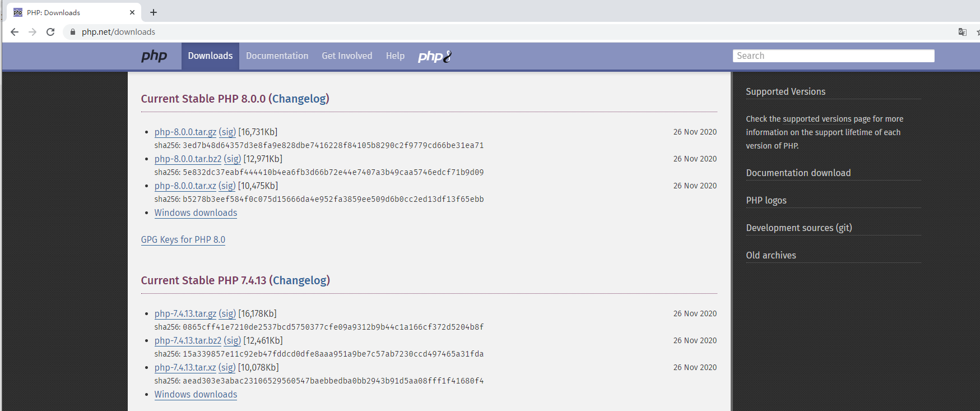Click sha256 hash starting aead303e
Viewport: 980px width, 411px height.
(333, 381)
